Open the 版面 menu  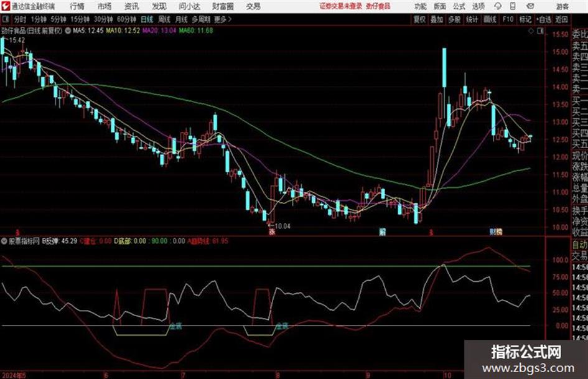(x=440, y=6)
